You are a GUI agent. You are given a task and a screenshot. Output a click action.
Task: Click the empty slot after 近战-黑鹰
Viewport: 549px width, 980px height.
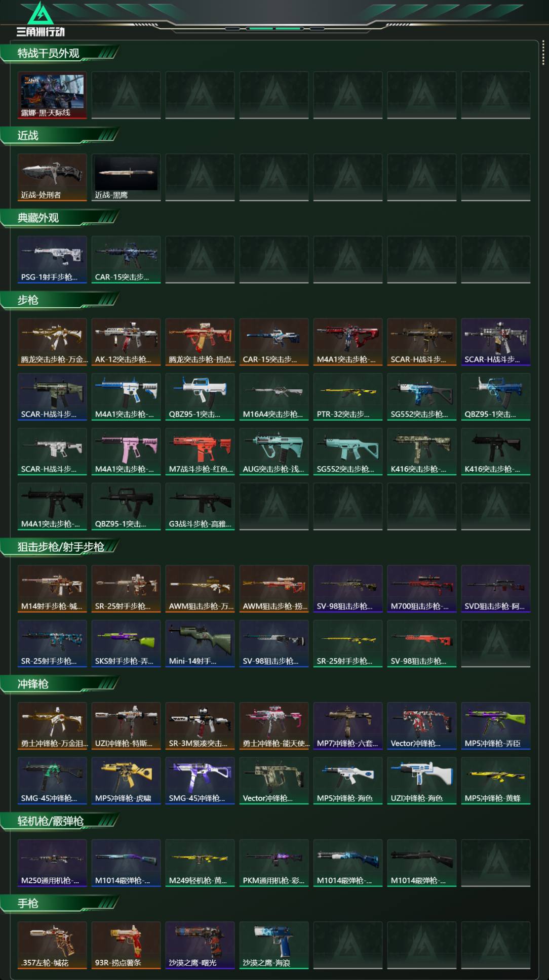(x=200, y=178)
